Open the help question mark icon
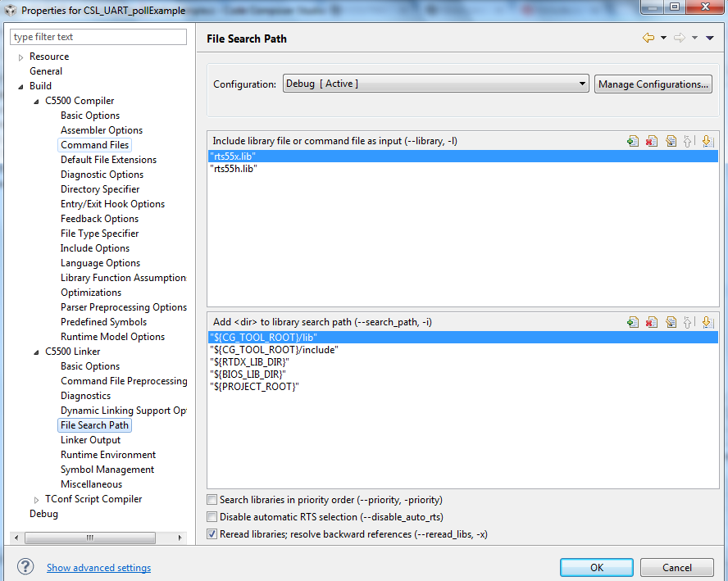Screen dimensions: 728x581 point(25,566)
